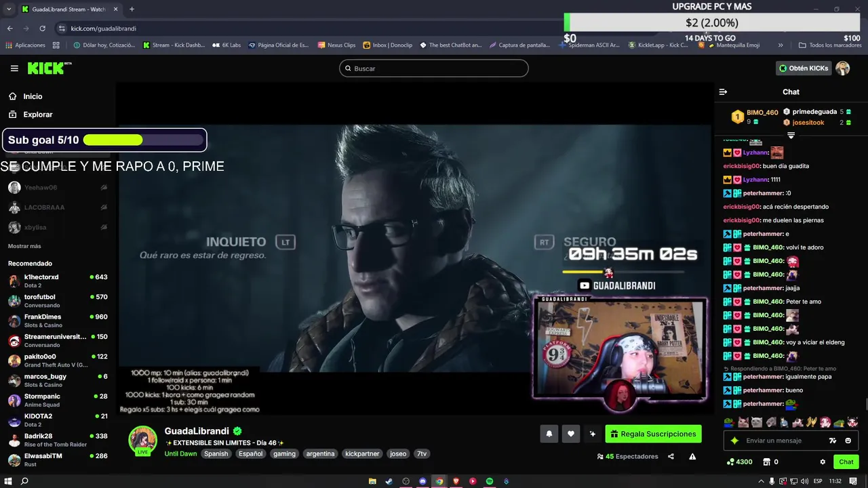Click the heart follow icon
This screenshot has width=868, height=488.
571,434
